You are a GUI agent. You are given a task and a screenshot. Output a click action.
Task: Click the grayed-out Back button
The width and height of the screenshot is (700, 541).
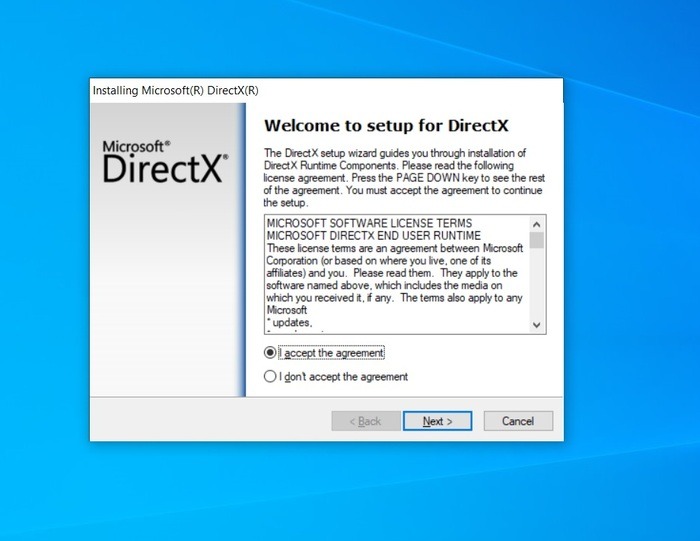pos(366,421)
